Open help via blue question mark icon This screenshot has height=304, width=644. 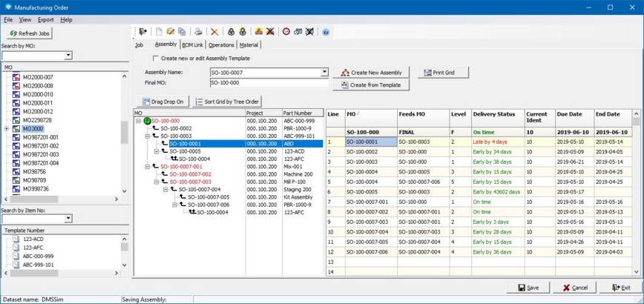[326, 32]
